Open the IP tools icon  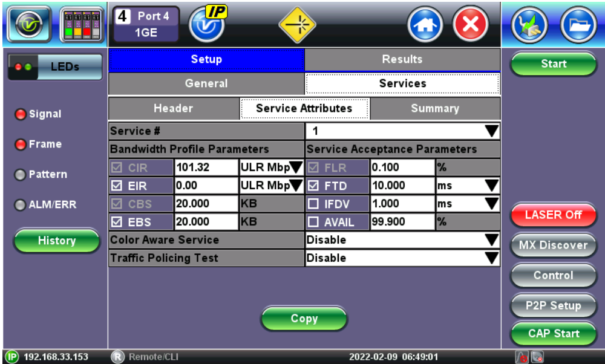207,24
